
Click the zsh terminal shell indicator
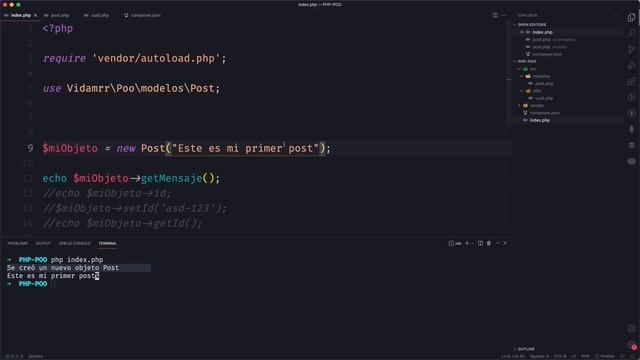(x=455, y=243)
